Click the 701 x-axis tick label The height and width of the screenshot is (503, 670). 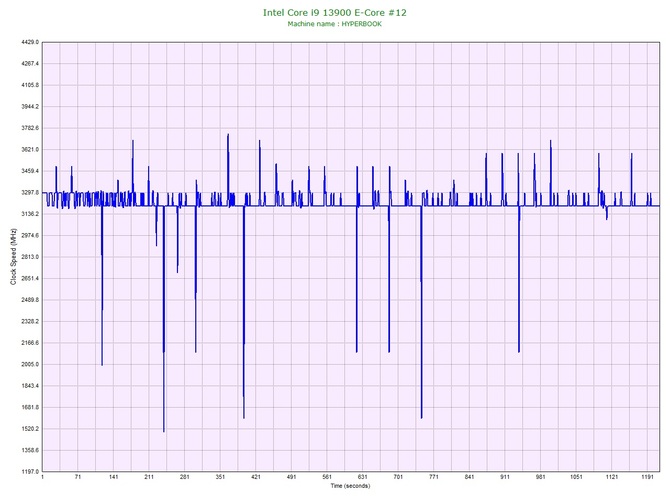pyautogui.click(x=398, y=477)
